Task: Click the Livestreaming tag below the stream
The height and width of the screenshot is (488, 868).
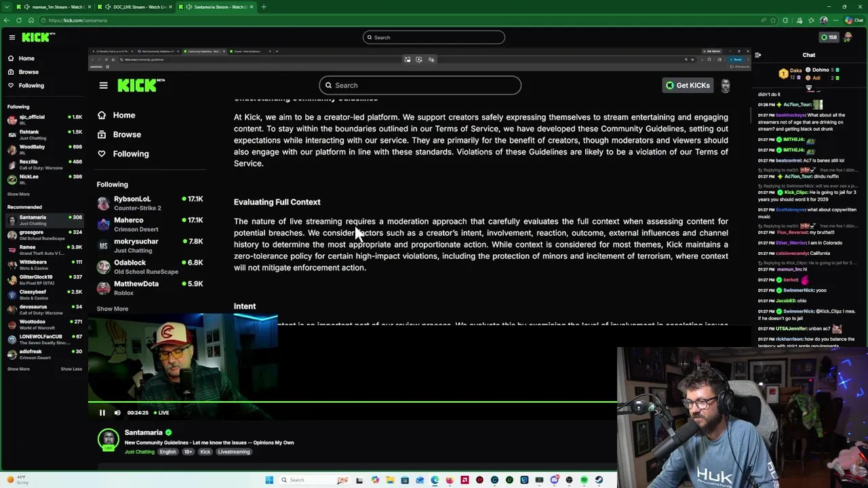Action: [234, 451]
